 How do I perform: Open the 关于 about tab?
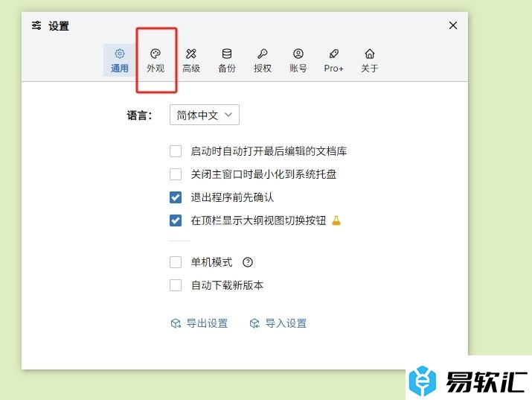coord(370,60)
